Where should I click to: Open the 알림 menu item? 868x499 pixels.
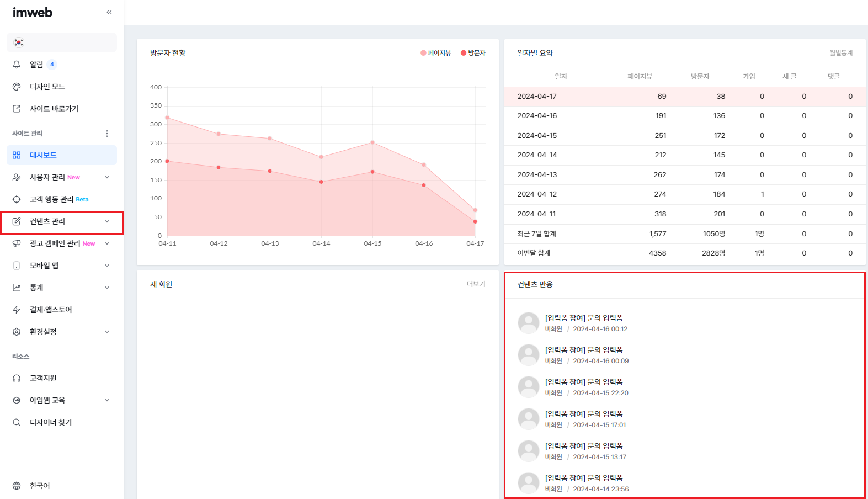click(62, 65)
